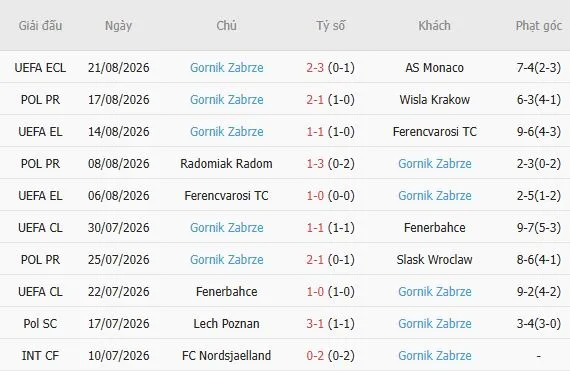The width and height of the screenshot is (570, 372).
Task: Open the Wisla Krakow team link
Action: [x=434, y=100]
